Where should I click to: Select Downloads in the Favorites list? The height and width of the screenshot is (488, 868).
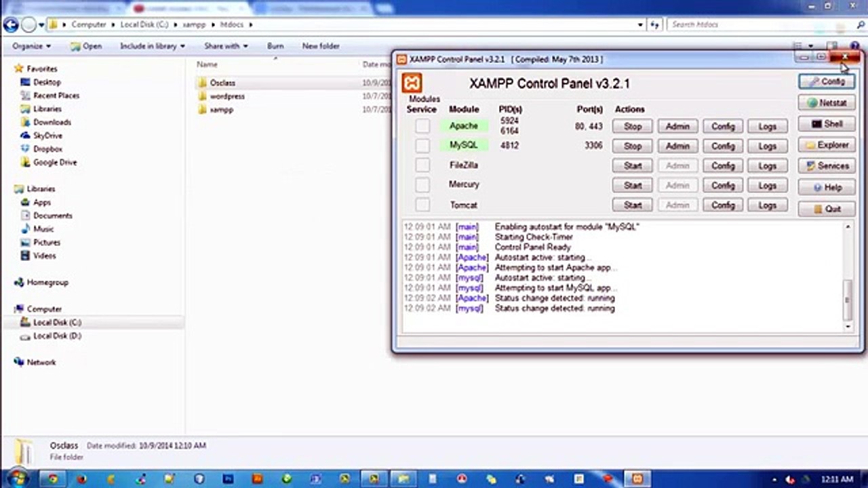[x=52, y=122]
